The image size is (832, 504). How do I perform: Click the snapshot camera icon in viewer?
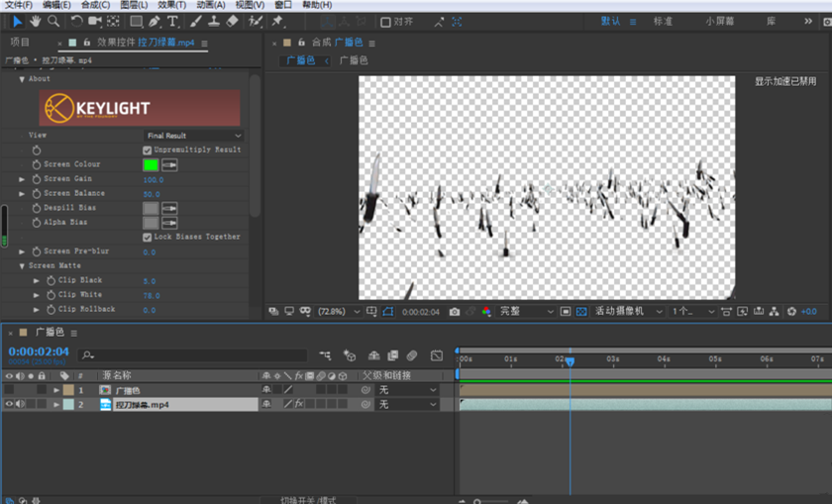pos(454,311)
